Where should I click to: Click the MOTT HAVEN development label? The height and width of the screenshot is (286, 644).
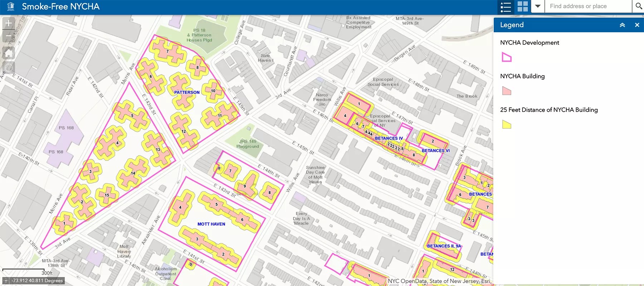(211, 224)
